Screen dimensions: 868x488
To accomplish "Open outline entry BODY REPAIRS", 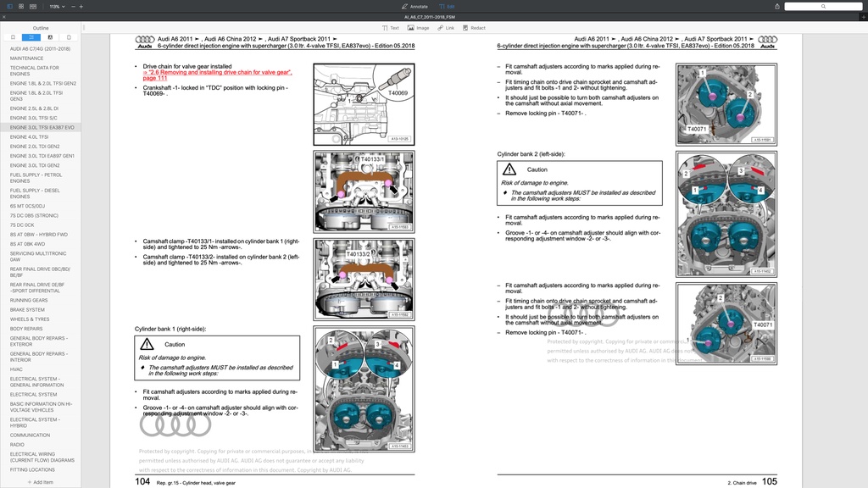I will pyautogui.click(x=26, y=329).
